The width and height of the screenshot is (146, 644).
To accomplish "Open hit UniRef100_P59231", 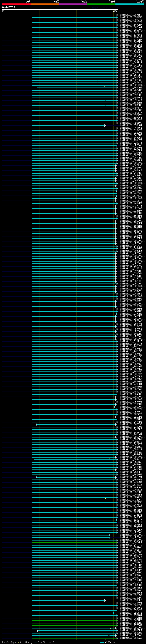I will 131,20.
